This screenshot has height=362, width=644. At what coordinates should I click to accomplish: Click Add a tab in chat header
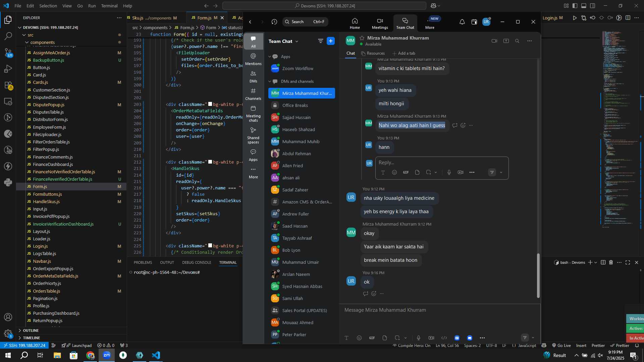[404, 53]
